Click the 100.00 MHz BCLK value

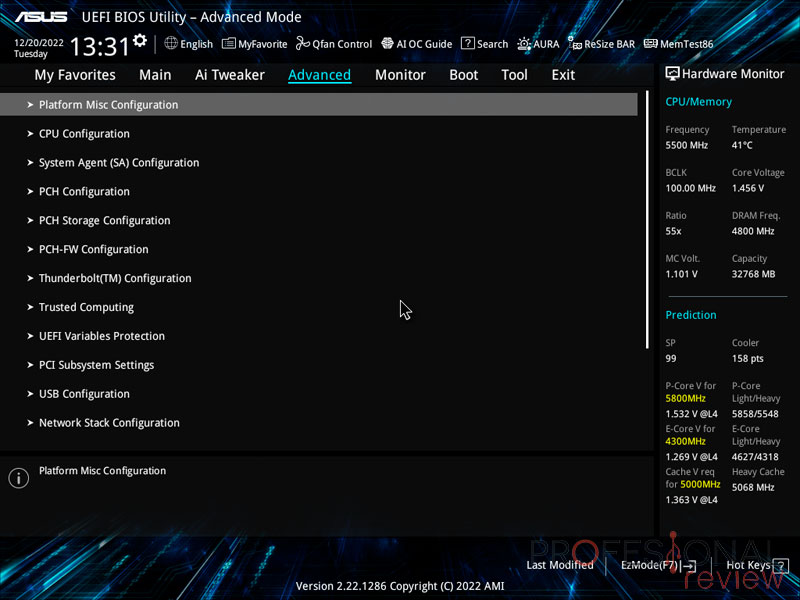click(690, 188)
